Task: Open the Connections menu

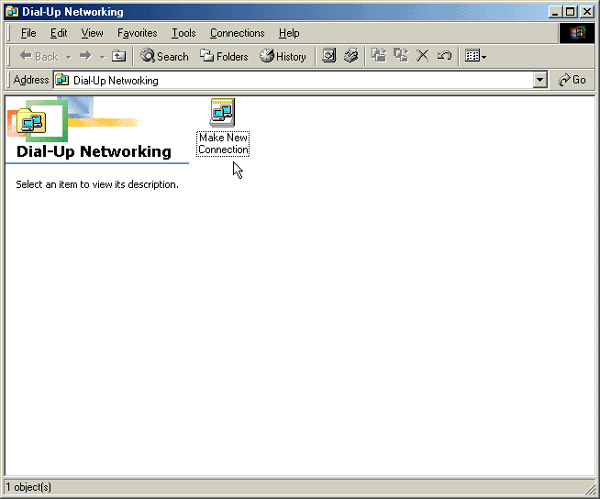Action: point(237,33)
